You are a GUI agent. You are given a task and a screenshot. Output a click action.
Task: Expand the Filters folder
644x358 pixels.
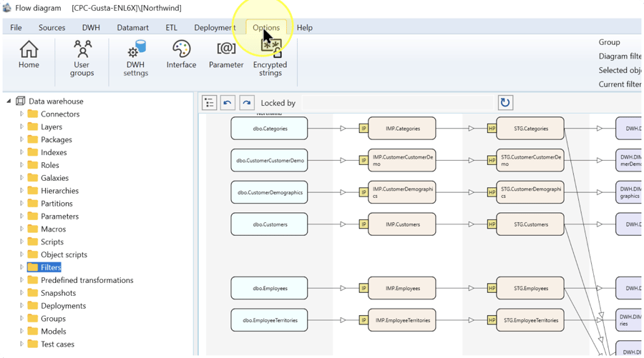21,267
